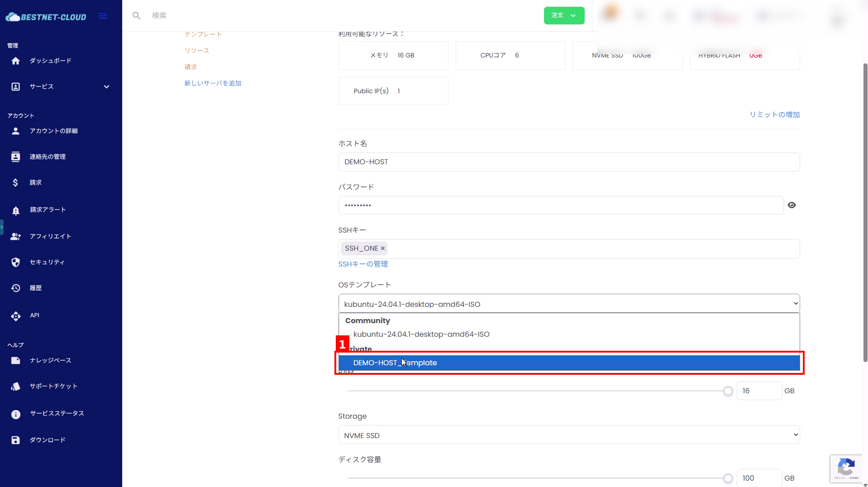Click the hostname DEMO-HOST input field
This screenshot has height=487, width=868.
pos(569,162)
